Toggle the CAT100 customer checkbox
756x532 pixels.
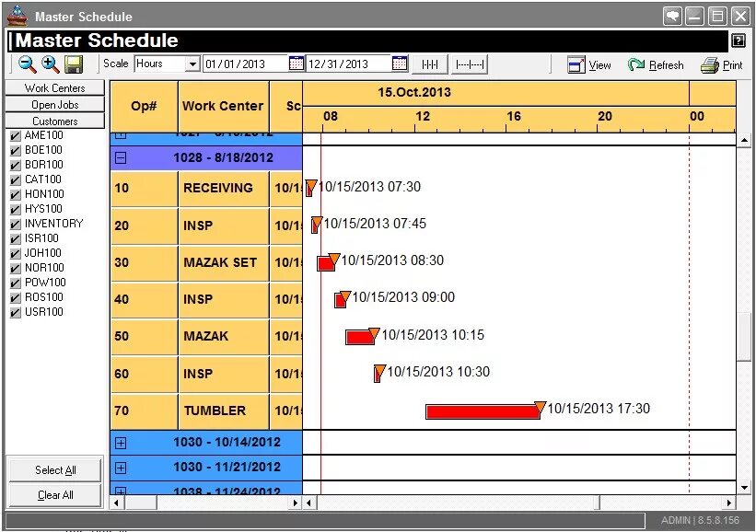(15, 180)
